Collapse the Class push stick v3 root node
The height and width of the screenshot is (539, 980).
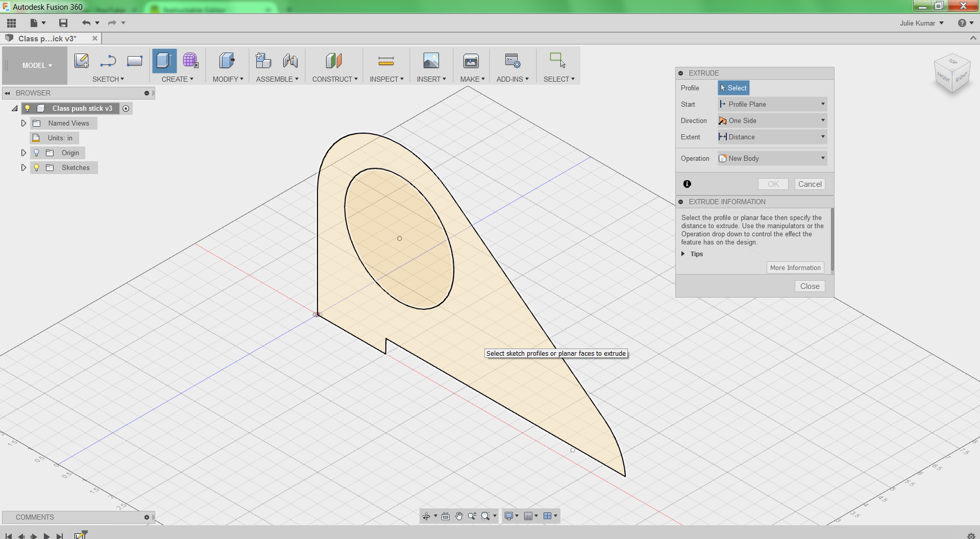14,108
